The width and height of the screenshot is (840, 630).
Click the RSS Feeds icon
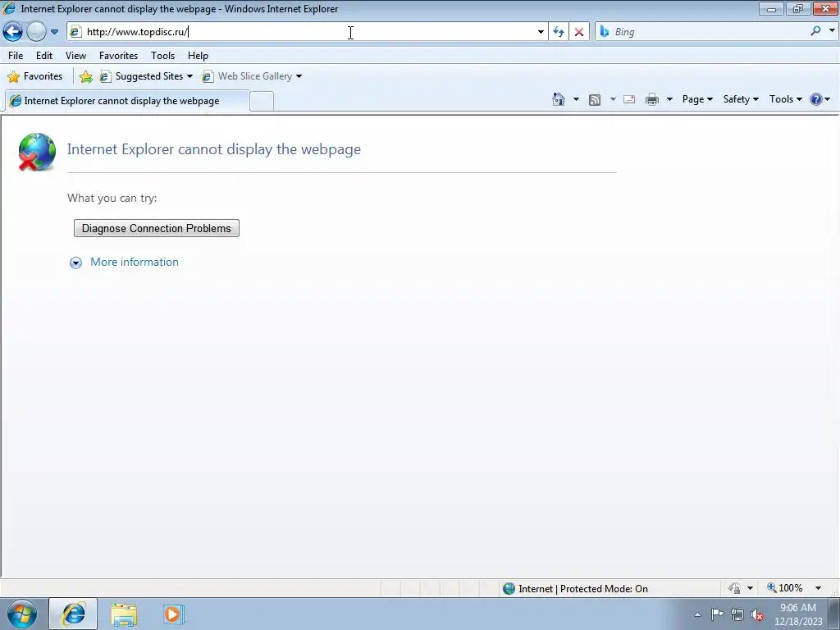pyautogui.click(x=595, y=99)
